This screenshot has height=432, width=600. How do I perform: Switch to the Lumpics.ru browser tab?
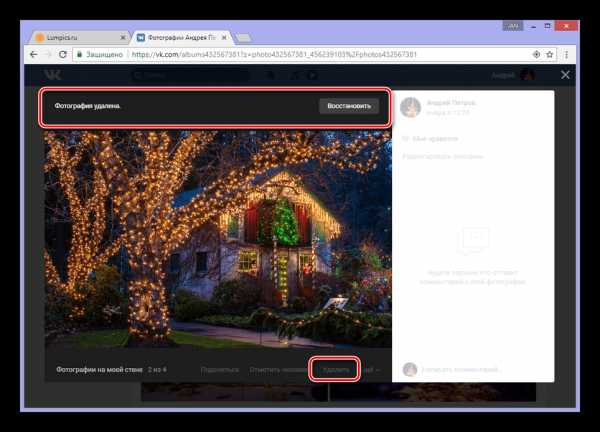78,37
